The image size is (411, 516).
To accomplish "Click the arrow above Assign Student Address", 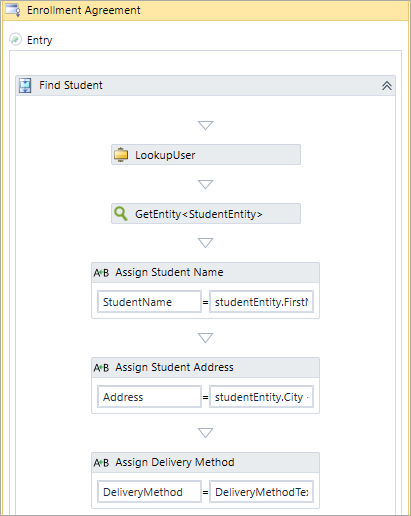I will (x=205, y=338).
